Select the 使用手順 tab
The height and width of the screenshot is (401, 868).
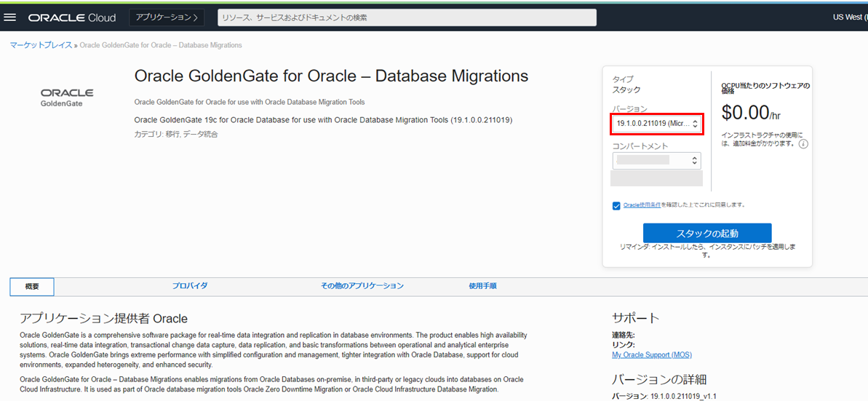tap(482, 286)
